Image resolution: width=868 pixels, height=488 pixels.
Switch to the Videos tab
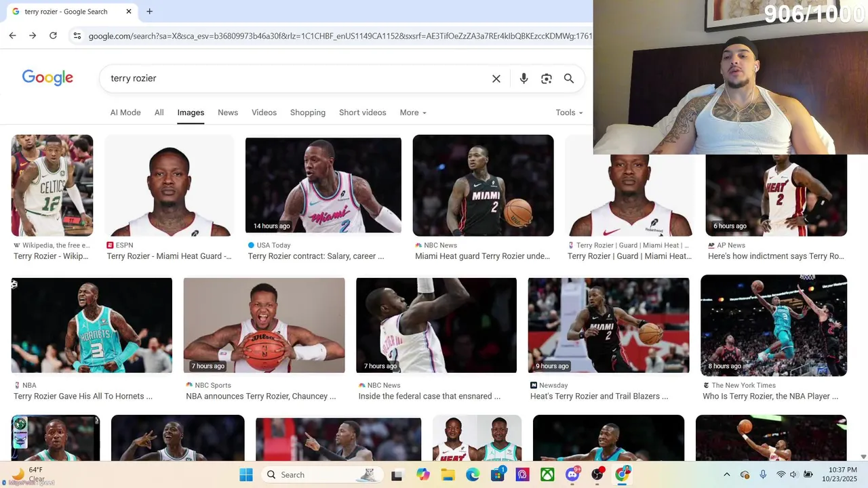point(264,113)
